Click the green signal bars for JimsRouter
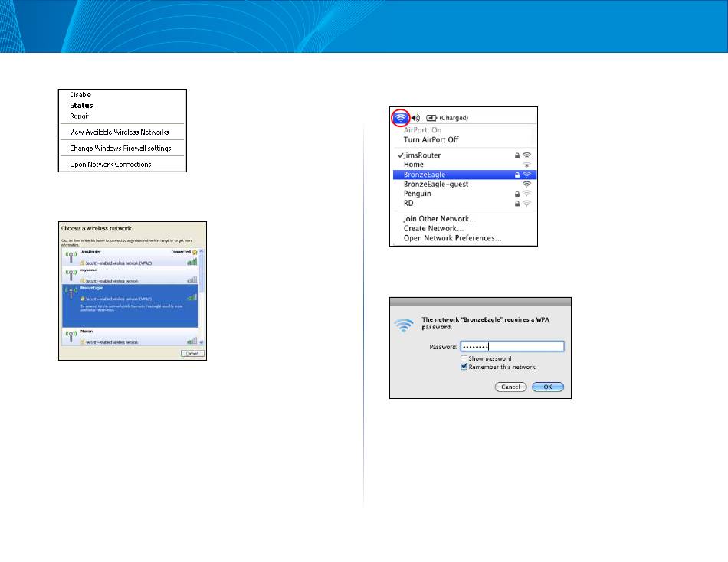Viewport: 728px width, 562px height. point(192,262)
